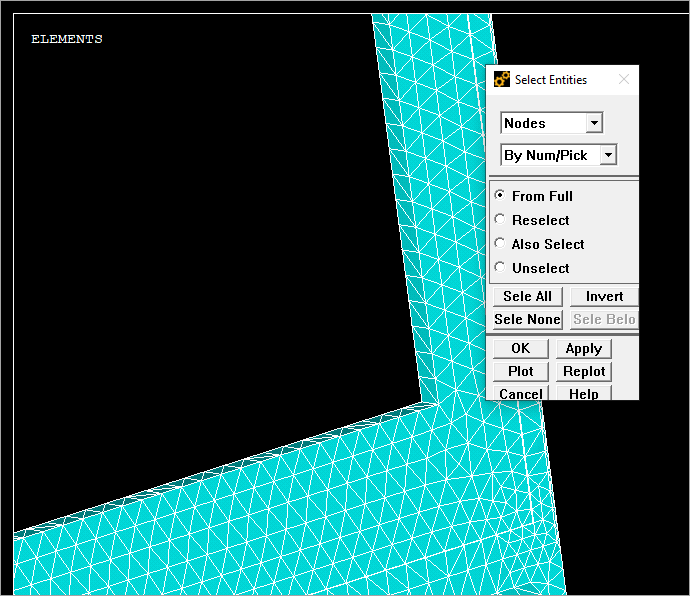Click the Plot button
Screen dimensions: 690x596
521,372
